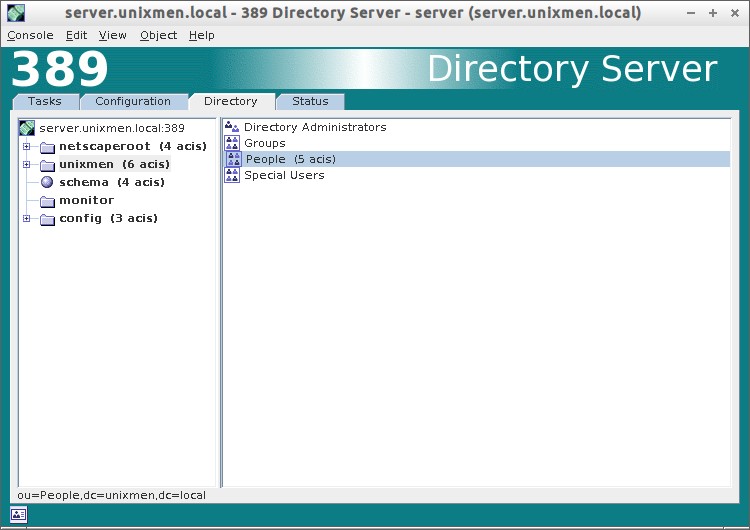Open the View menu

(113, 35)
